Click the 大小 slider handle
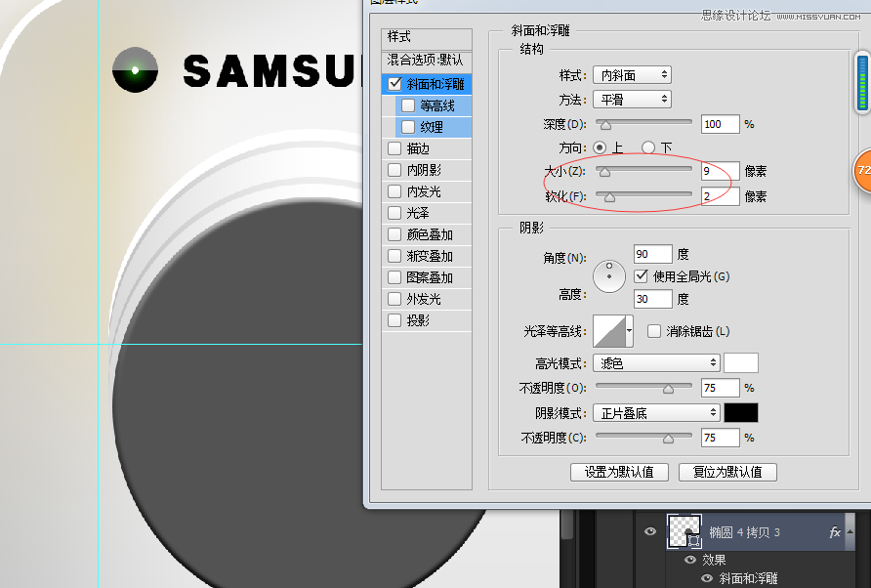Viewport: 871px width, 588px height. 605,172
